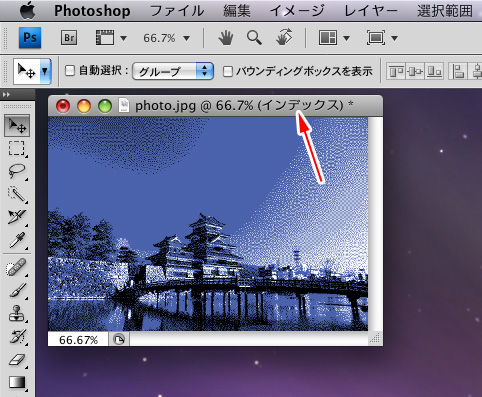Image resolution: width=482 pixels, height=397 pixels.
Task: Expand the view extras dropdown arrow
Action: (x=123, y=38)
